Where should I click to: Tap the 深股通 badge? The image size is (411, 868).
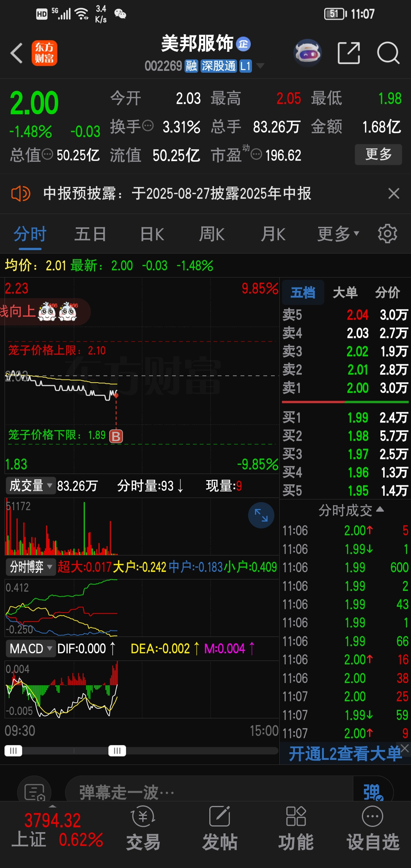click(x=218, y=66)
